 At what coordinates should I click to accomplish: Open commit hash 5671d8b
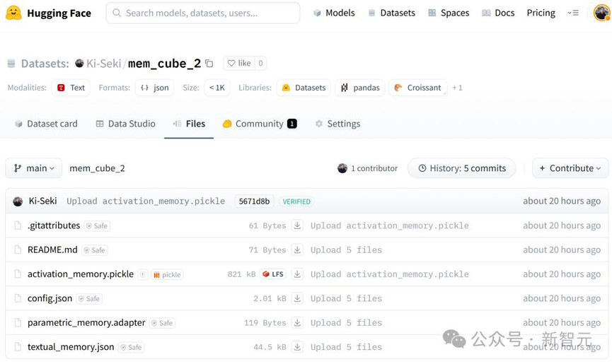coord(254,201)
